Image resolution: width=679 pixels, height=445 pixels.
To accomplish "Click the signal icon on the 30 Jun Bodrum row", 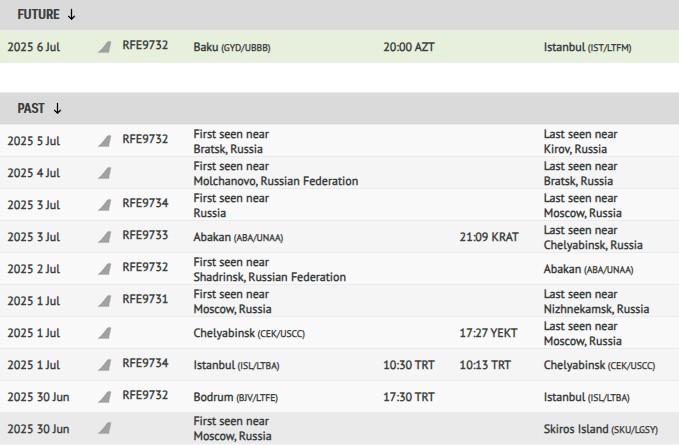I will coord(104,397).
